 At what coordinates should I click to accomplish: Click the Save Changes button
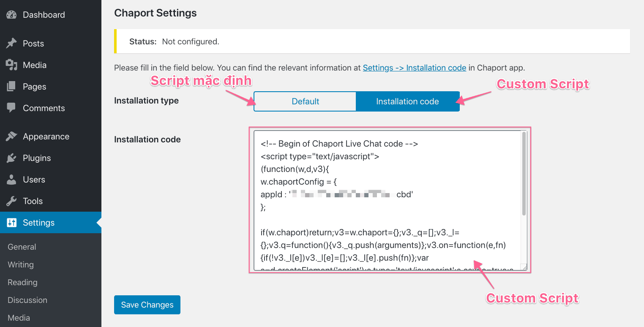(147, 305)
